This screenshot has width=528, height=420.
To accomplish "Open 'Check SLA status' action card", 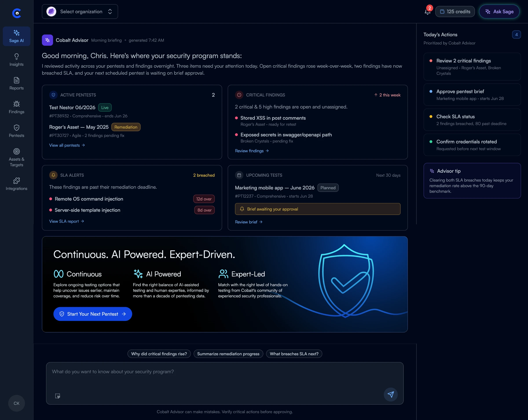I will coord(472,120).
